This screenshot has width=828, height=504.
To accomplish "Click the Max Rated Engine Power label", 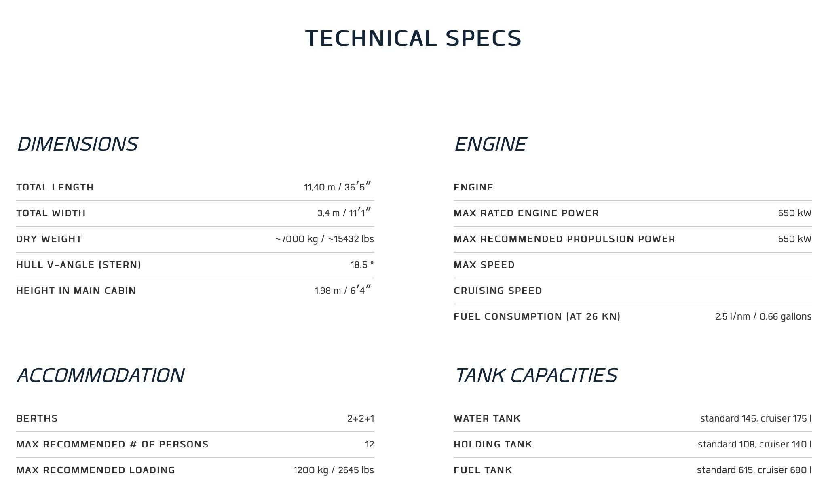I will click(526, 213).
